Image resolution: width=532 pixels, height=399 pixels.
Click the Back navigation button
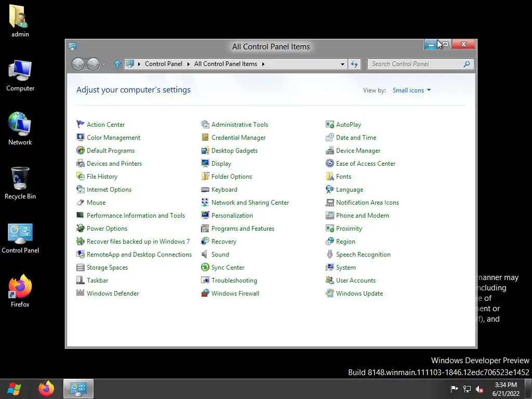pyautogui.click(x=78, y=64)
